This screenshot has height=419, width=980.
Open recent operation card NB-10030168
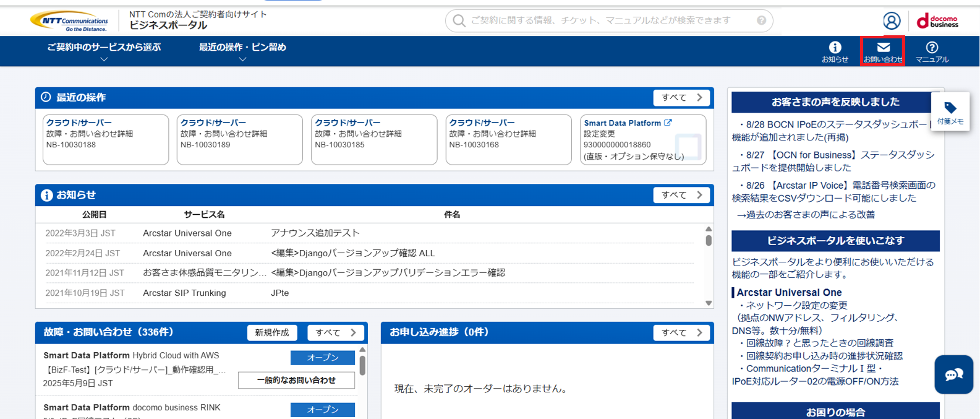[x=509, y=139]
